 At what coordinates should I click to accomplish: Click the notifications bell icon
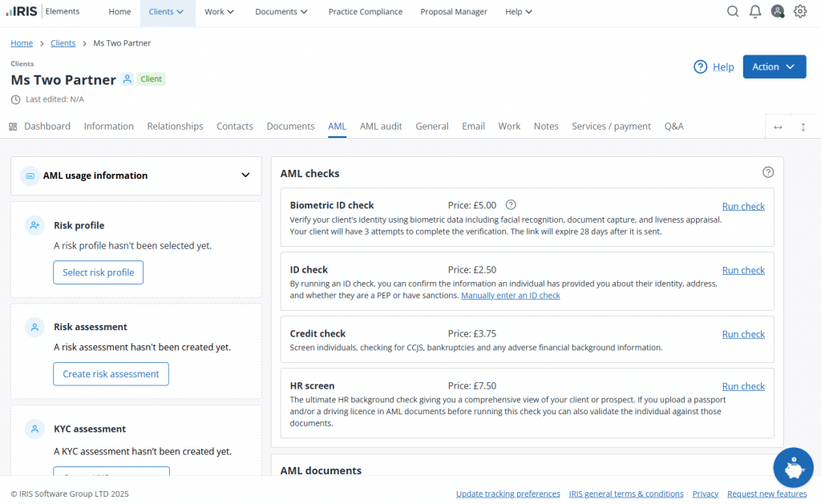coord(754,11)
